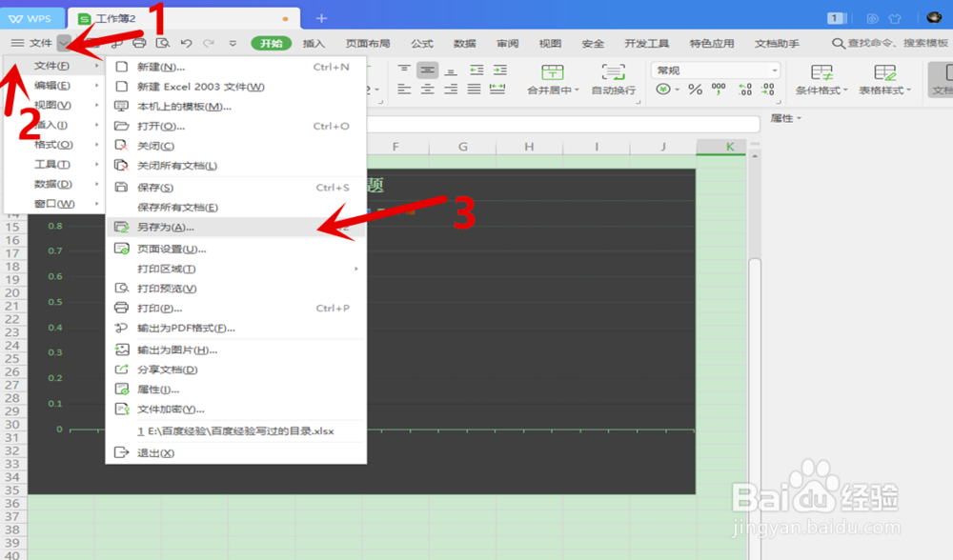Viewport: 953px width, 560px height.
Task: Open the 审阅 ribbon tab
Action: (x=508, y=43)
